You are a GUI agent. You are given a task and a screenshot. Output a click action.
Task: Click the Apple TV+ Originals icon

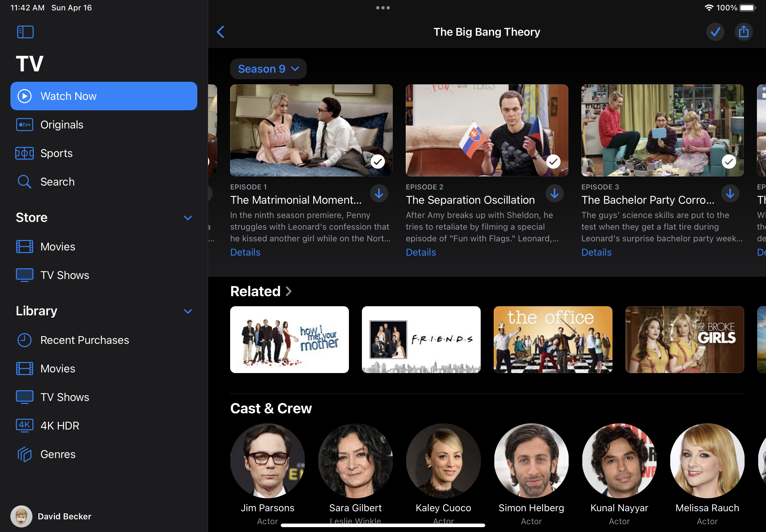tap(25, 125)
